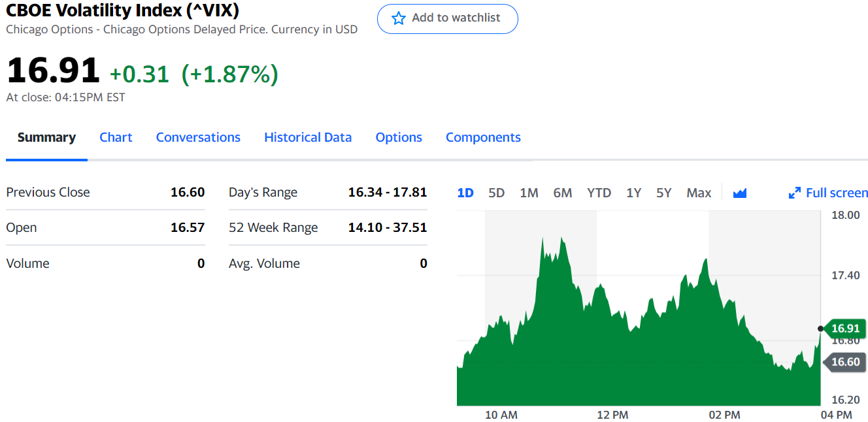Click the CBOE Volatility Index (^VIX) heading
The width and height of the screenshot is (868, 422).
point(123,10)
